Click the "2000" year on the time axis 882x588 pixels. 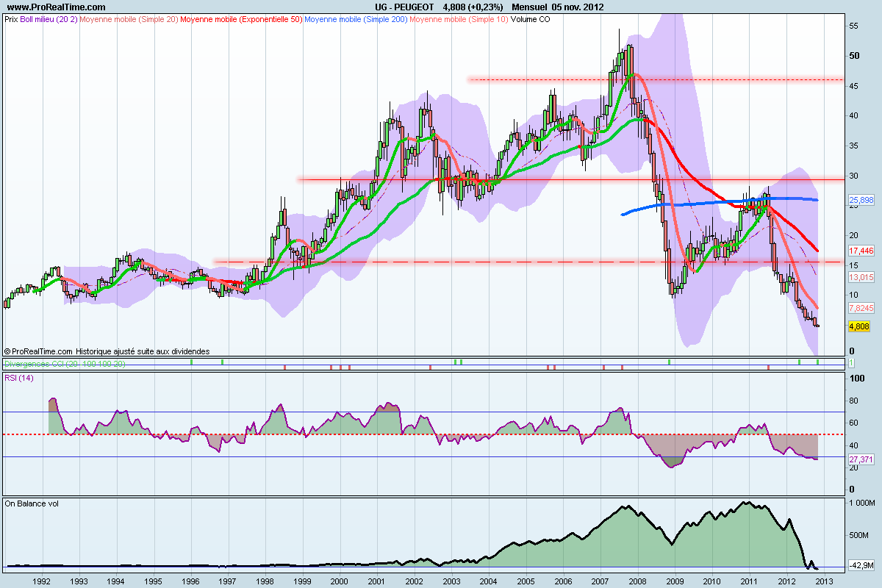click(340, 580)
